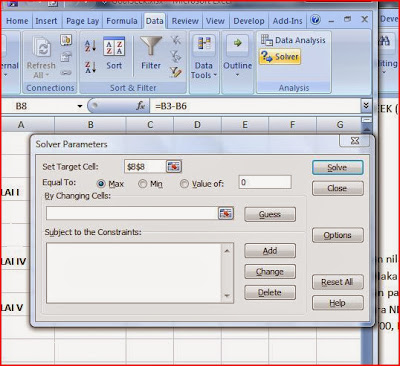Click the Guess button

(270, 214)
